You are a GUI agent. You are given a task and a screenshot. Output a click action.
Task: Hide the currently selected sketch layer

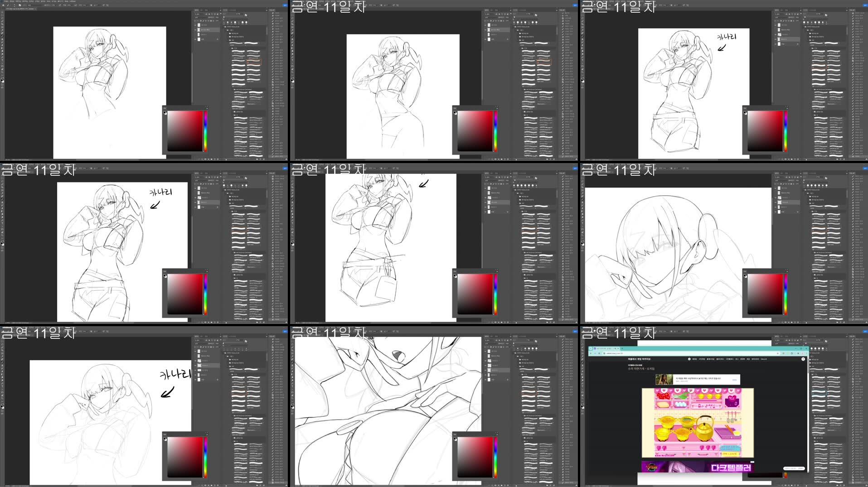click(x=195, y=30)
